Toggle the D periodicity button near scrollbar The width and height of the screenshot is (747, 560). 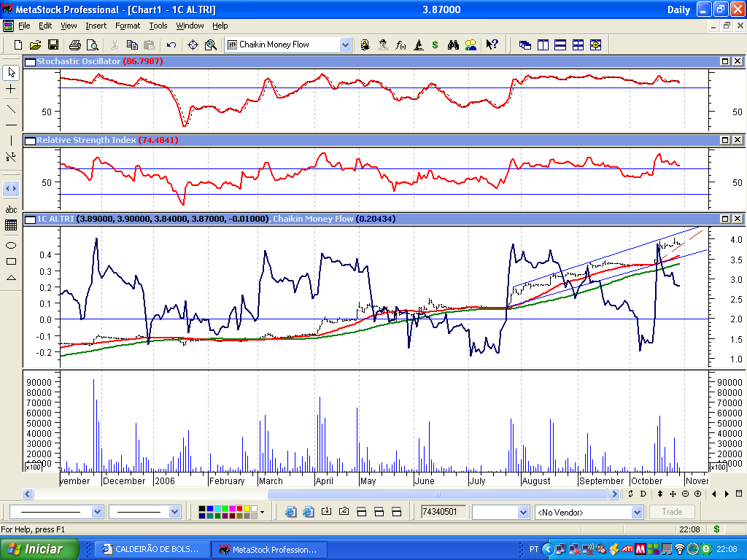click(643, 494)
